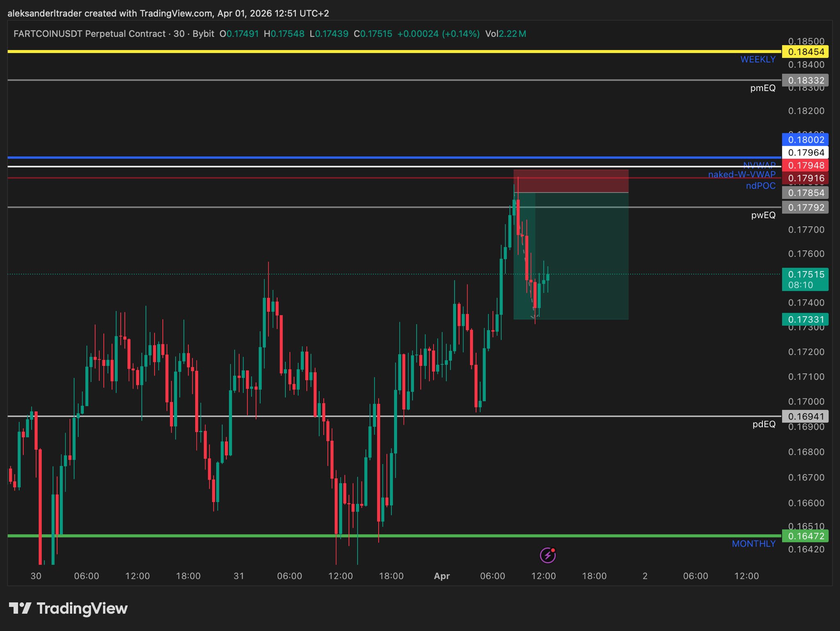The height and width of the screenshot is (631, 840).
Task: Click the purple lightning bolt event icon
Action: 548,556
